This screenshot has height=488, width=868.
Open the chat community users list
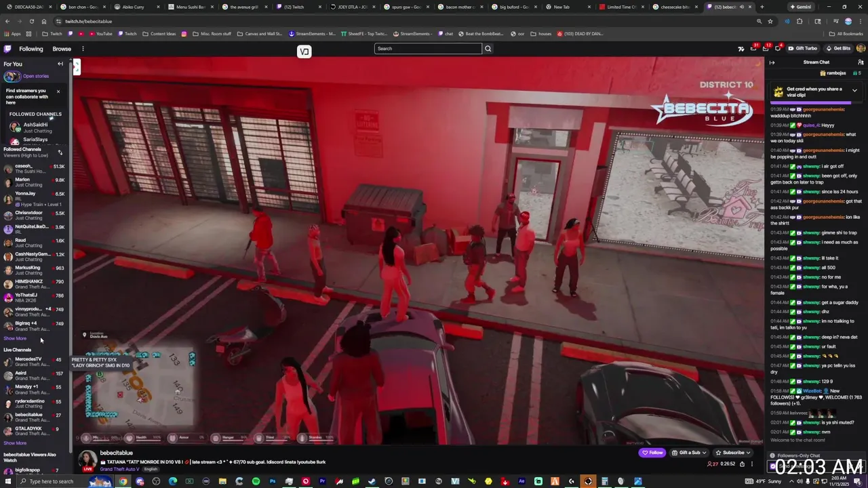861,62
